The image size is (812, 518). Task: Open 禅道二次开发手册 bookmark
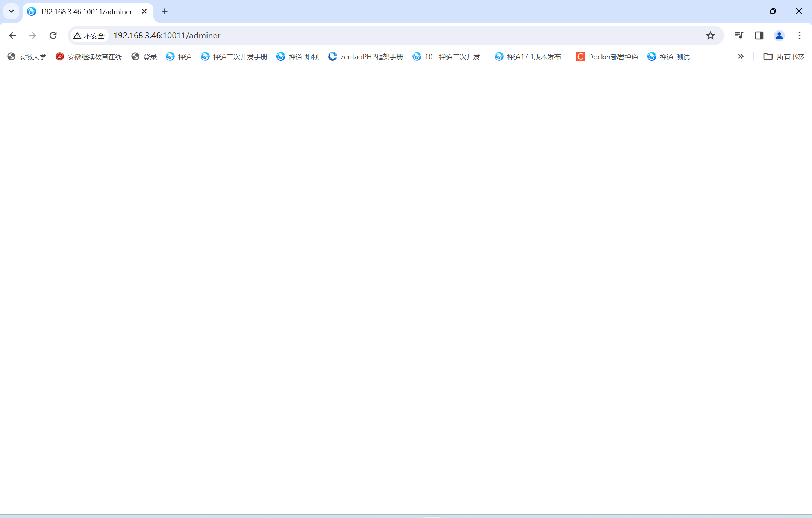coord(234,57)
